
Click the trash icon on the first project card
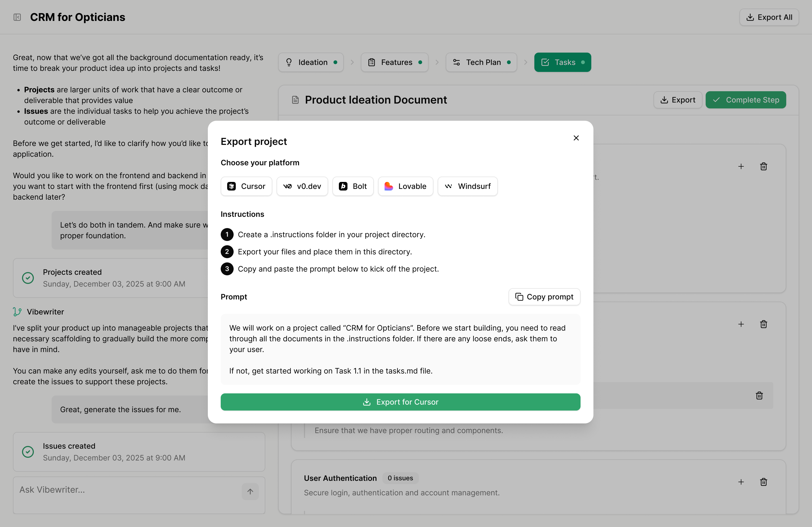pos(764,167)
